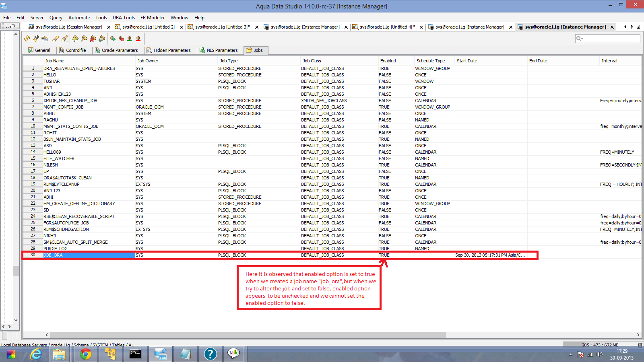The width and height of the screenshot is (644, 362).
Task: Click the Disable Job red-underlined icon
Action: [138, 39]
